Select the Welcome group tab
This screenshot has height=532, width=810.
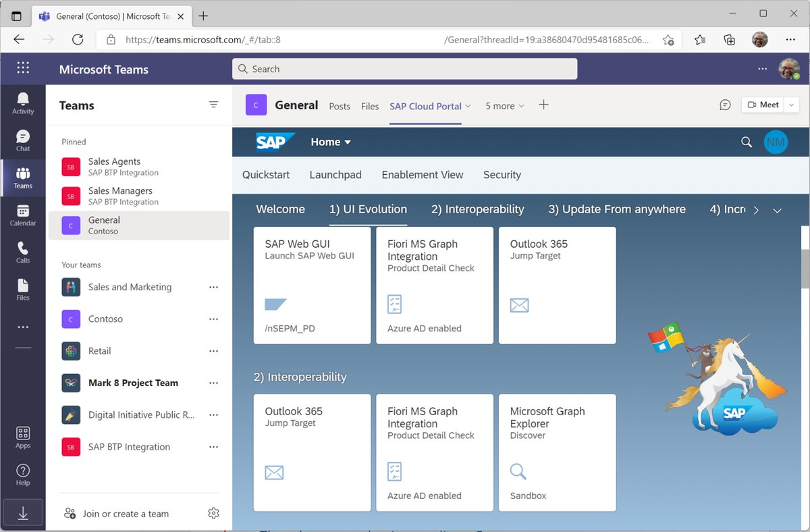(x=280, y=209)
